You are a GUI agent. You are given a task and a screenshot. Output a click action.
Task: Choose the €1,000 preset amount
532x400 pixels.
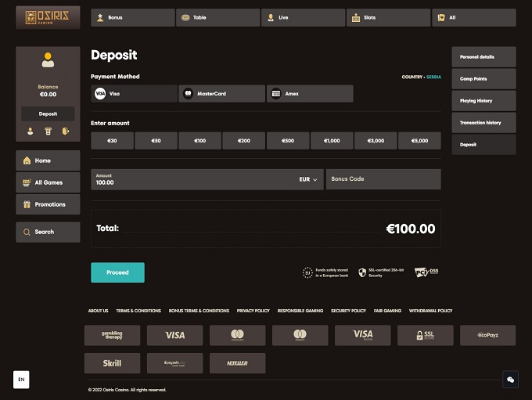[332, 141]
